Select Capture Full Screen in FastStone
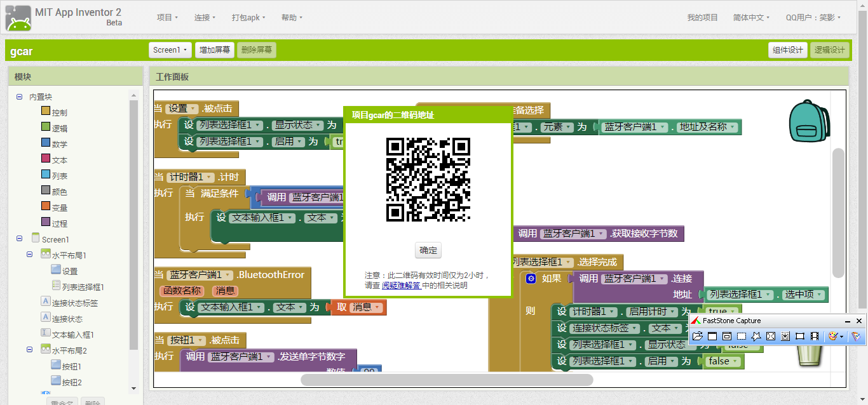Screen dimensions: 868x405 pos(771,336)
